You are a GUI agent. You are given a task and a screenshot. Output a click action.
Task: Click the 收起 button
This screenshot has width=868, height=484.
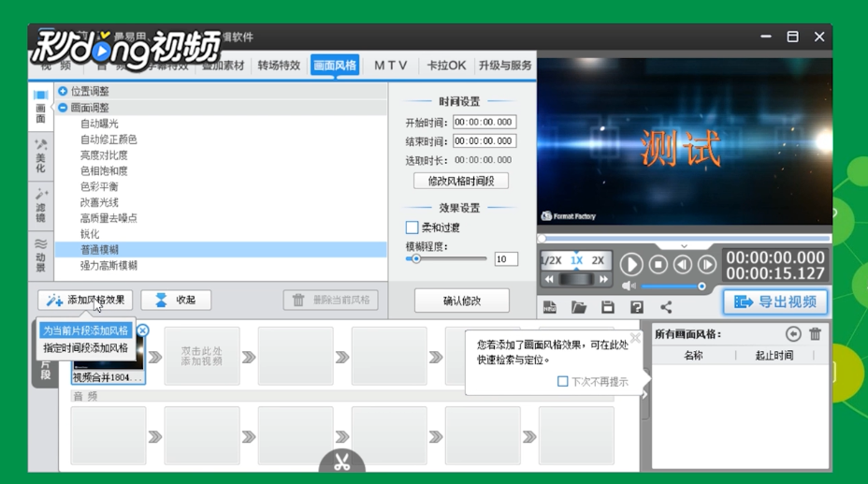tap(176, 301)
